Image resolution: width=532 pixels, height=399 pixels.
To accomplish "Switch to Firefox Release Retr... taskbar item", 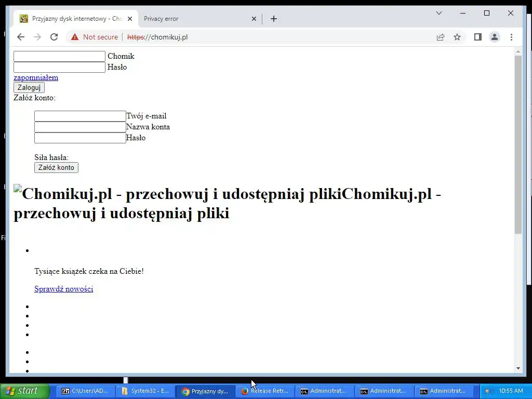I will click(x=264, y=391).
